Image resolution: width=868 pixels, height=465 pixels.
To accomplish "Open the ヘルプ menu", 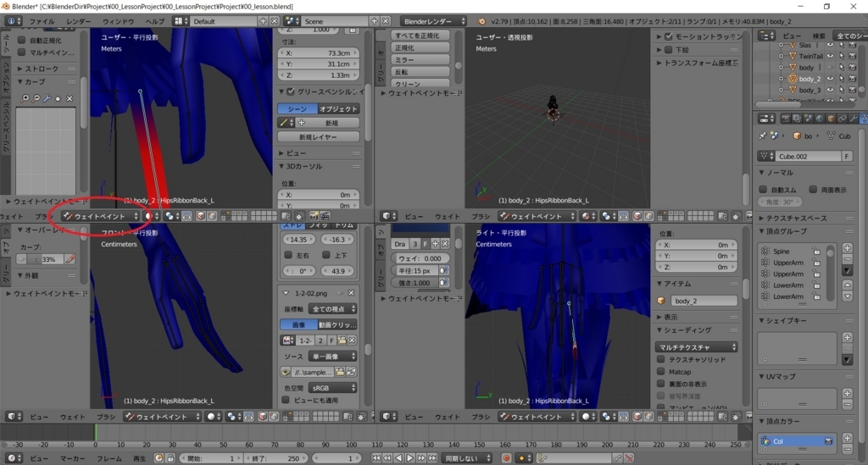I will point(154,21).
